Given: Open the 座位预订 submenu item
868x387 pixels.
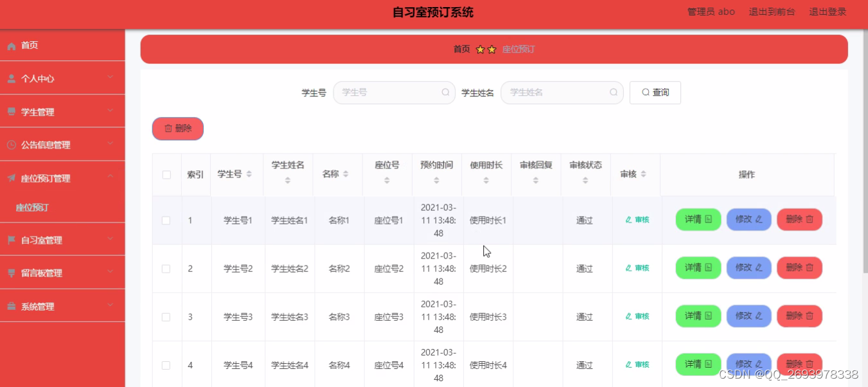Looking at the screenshot, I should pos(62,208).
